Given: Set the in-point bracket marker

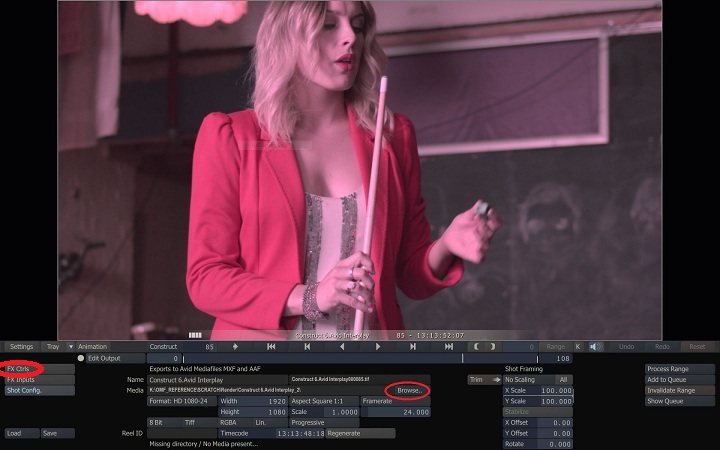Looking at the screenshot, I should tap(476, 347).
